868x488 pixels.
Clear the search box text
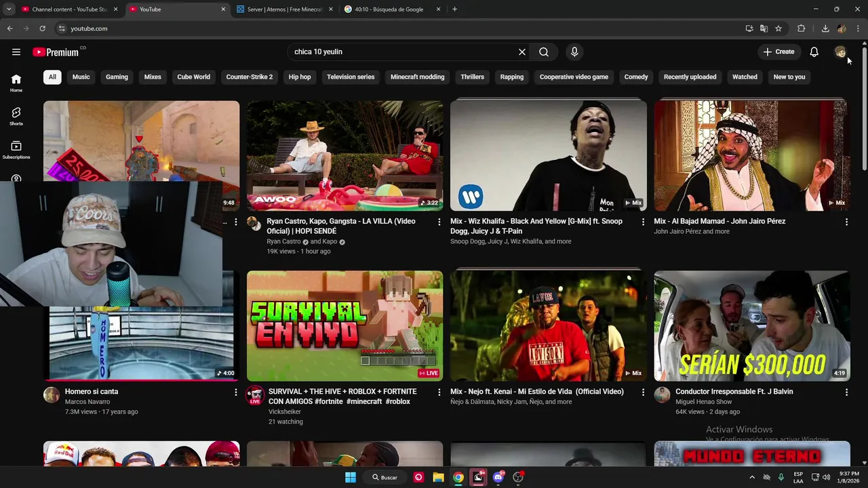522,52
